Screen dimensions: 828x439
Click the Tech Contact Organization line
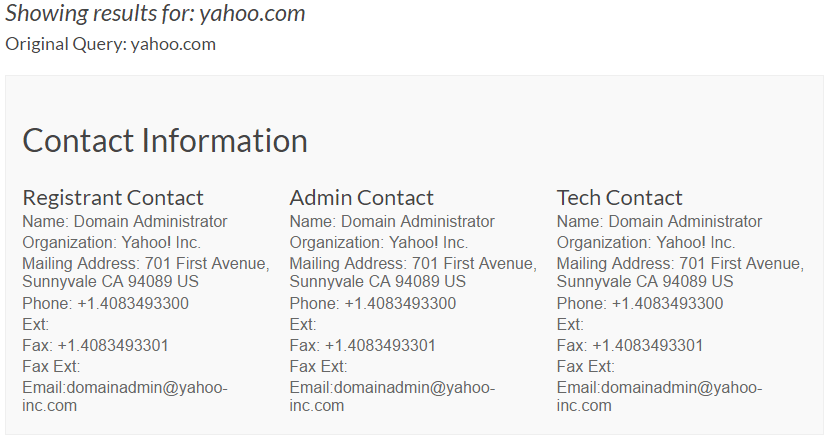coord(646,242)
